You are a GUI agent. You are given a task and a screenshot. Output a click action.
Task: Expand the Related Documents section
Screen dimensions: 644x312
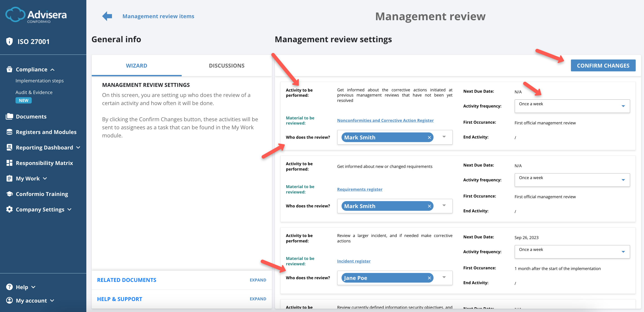pos(258,280)
